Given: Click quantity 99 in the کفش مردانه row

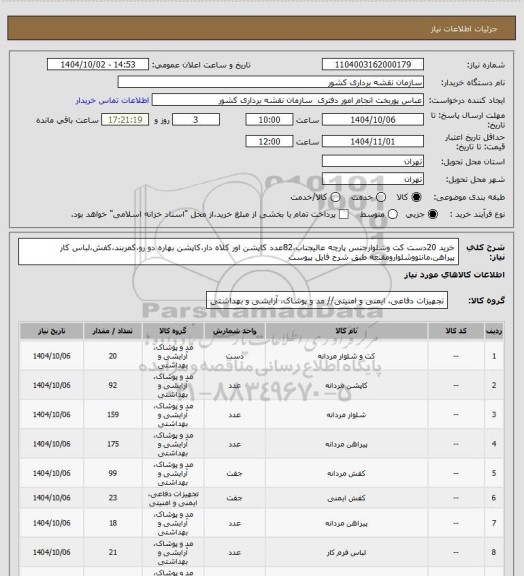Looking at the screenshot, I should click(x=112, y=473).
